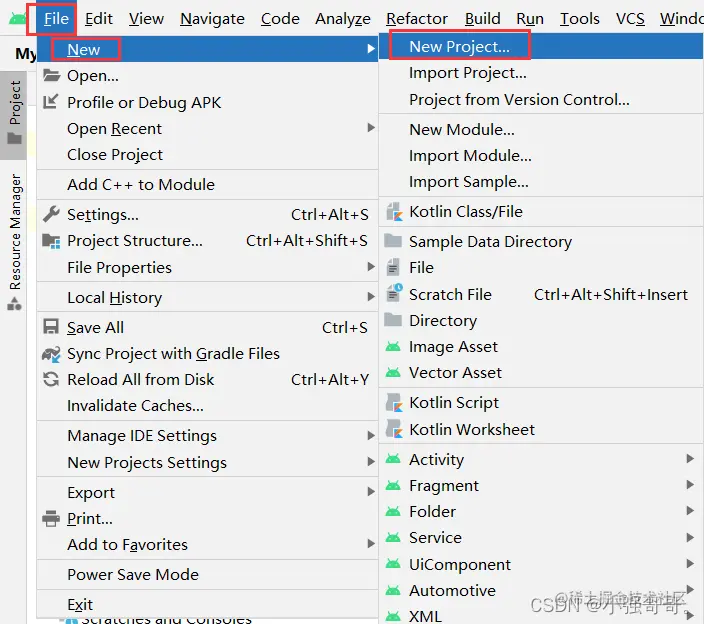The image size is (704, 624).
Task: Open the Navigate menu
Action: [212, 19]
